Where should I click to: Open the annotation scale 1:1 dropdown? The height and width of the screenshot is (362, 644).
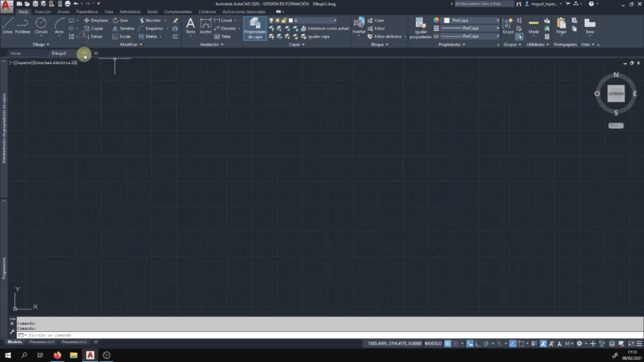click(x=569, y=344)
